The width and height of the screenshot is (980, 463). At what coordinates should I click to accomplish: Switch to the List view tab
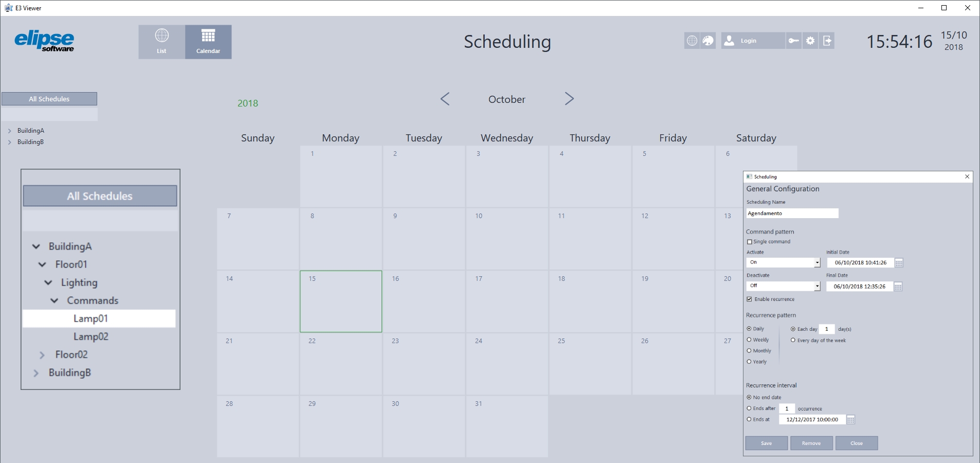pos(161,42)
